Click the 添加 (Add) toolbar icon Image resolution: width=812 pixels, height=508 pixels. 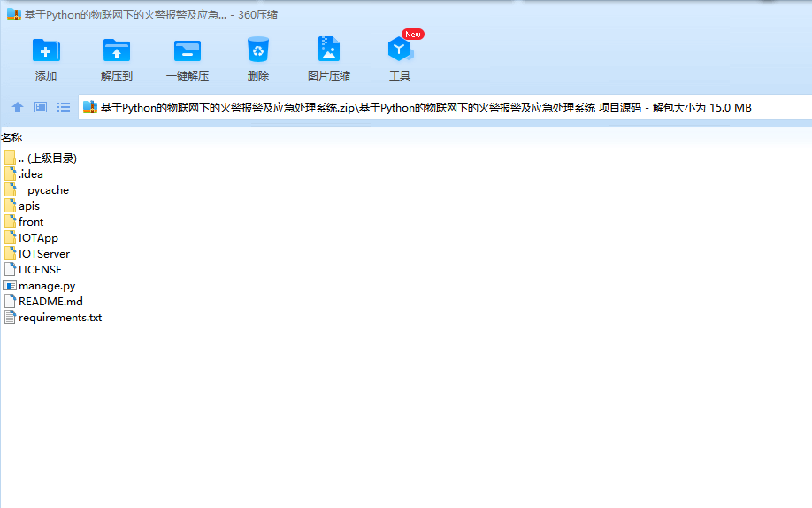click(x=46, y=50)
